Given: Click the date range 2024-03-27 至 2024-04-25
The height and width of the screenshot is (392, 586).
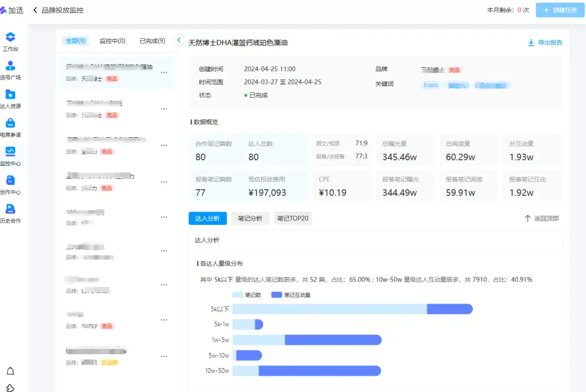Looking at the screenshot, I should (283, 82).
